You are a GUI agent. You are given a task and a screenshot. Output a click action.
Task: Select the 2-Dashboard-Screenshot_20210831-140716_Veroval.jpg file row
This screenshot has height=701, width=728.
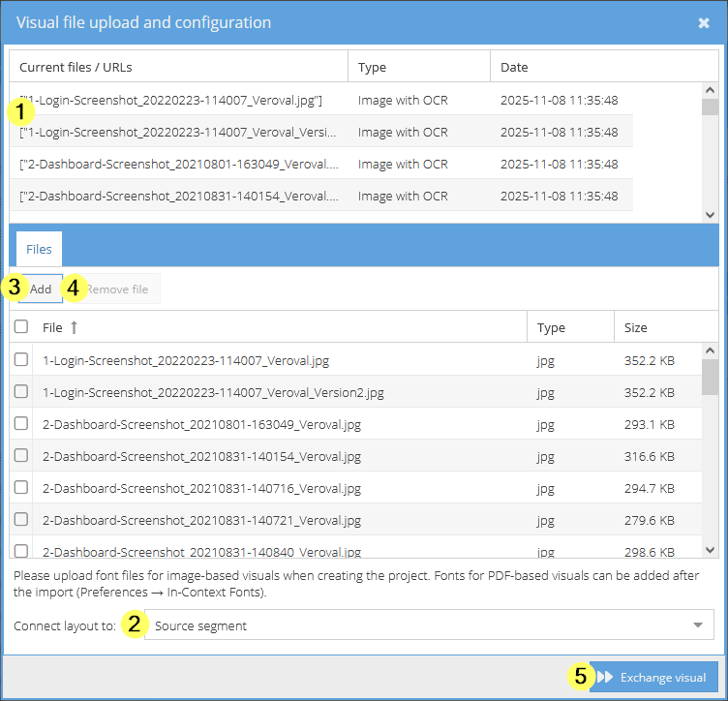pos(201,488)
